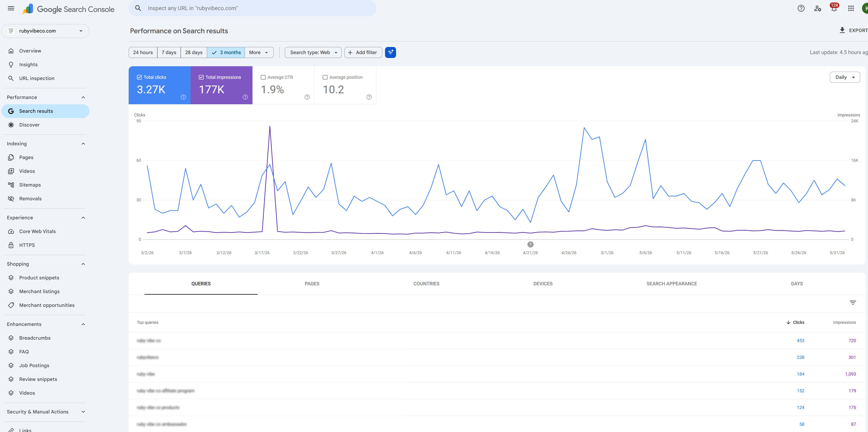
Task: Enable Average CTR metric
Action: tap(263, 77)
